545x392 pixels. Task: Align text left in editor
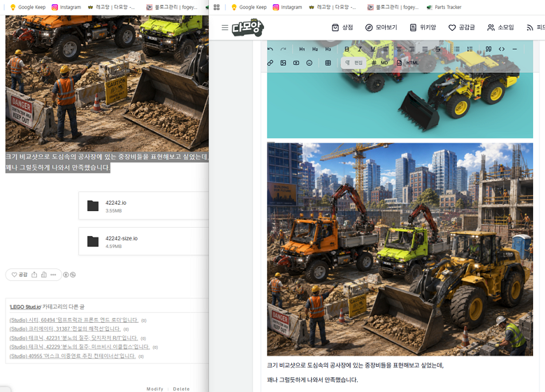tap(386, 49)
